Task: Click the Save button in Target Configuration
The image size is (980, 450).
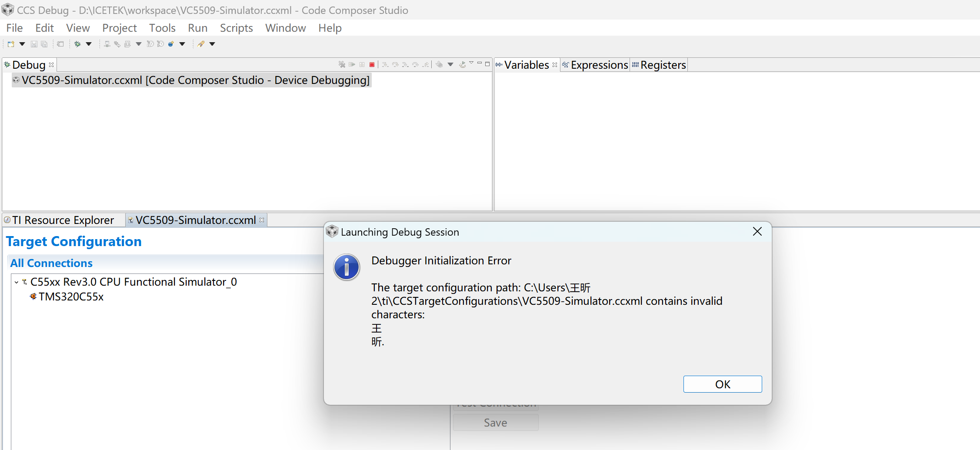Action: click(496, 423)
